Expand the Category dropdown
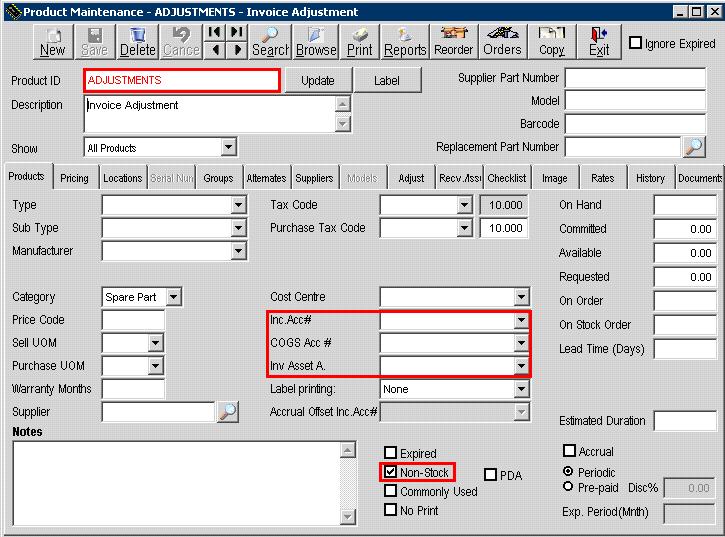 click(174, 297)
